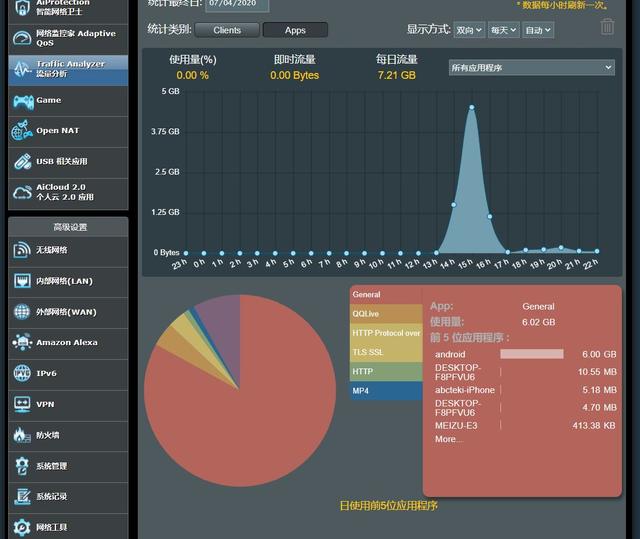Screen dimensions: 640x539
Task: Open the system log notepad icon
Action: 22,497
